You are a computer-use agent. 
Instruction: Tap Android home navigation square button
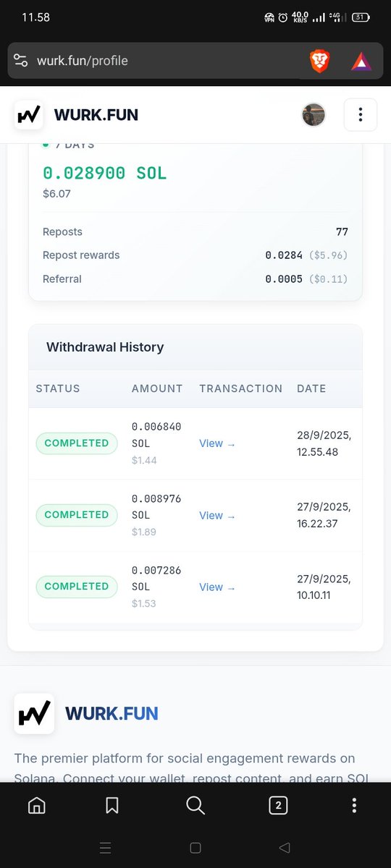click(x=195, y=848)
